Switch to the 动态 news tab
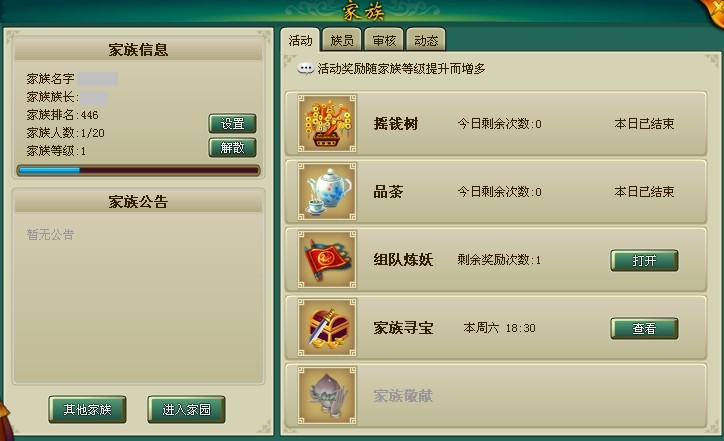Screen dimensions: 724x441 point(426,40)
